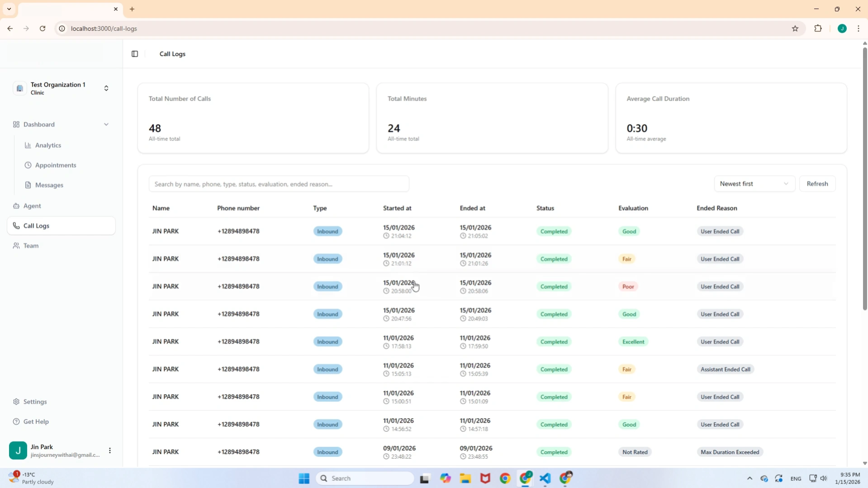This screenshot has height=488, width=868.
Task: Reload the page with the browser refresh icon
Action: (43, 28)
